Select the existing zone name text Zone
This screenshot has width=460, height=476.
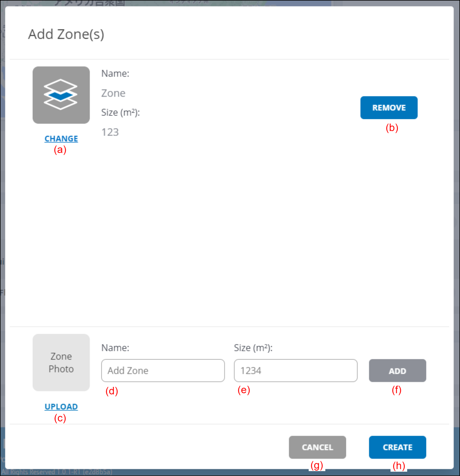point(113,93)
